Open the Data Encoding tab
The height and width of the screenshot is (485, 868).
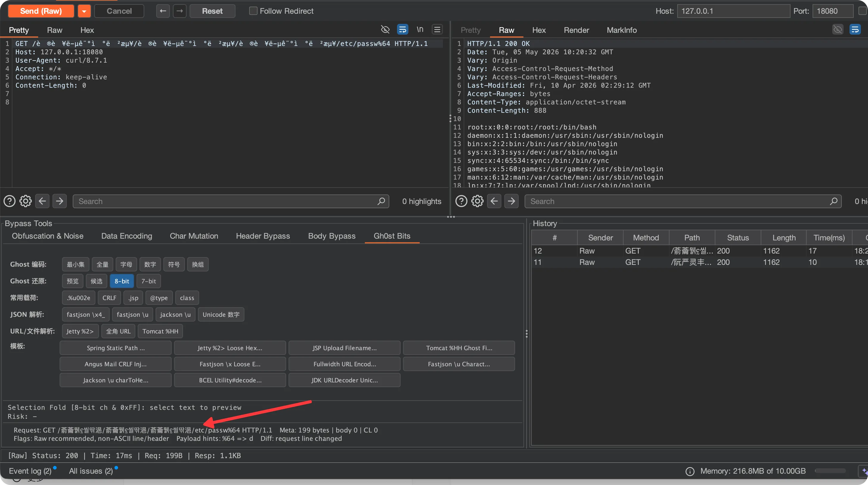pos(127,236)
